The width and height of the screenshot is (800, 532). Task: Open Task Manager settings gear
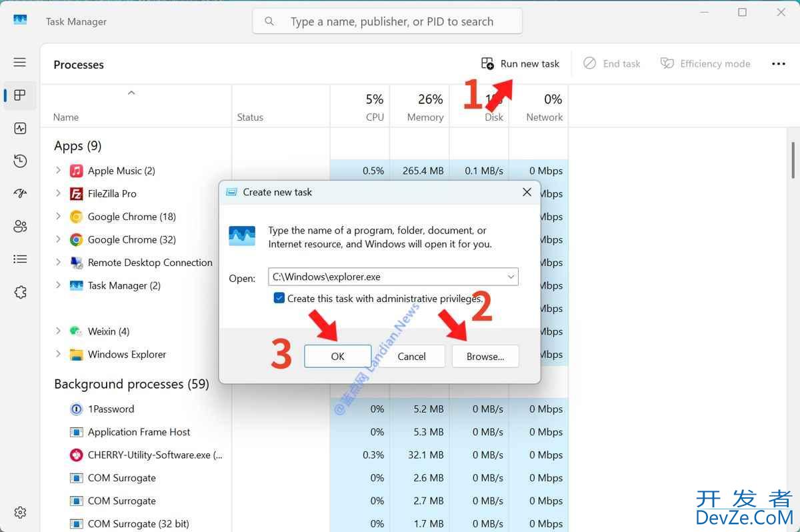[x=20, y=512]
